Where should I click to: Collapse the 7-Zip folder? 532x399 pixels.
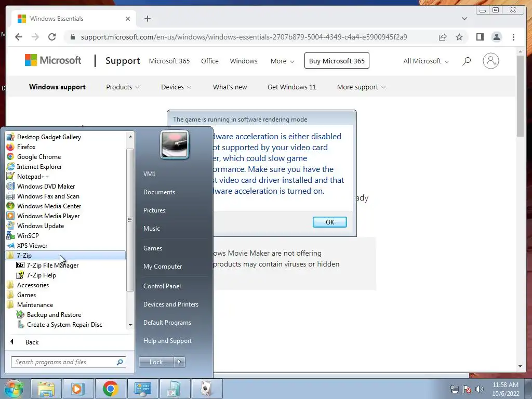tap(65, 256)
